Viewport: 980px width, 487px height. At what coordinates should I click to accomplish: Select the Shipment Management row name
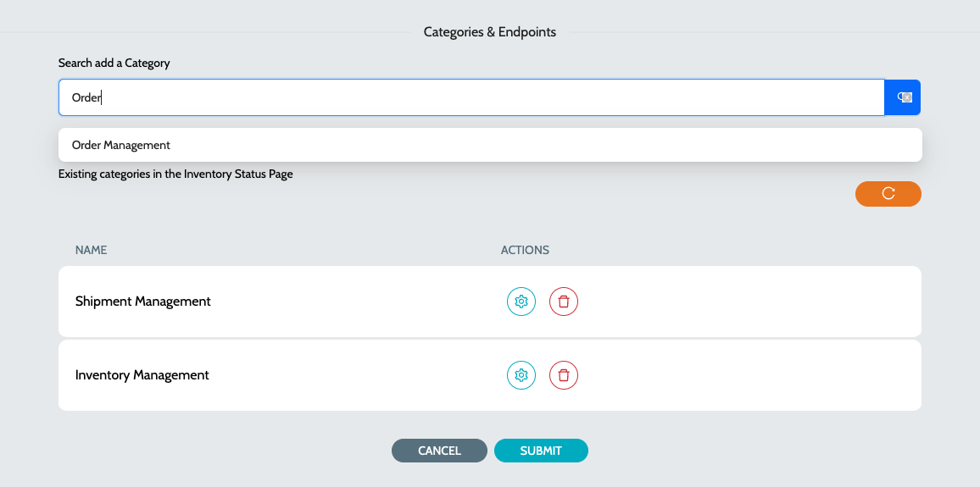[x=143, y=302]
